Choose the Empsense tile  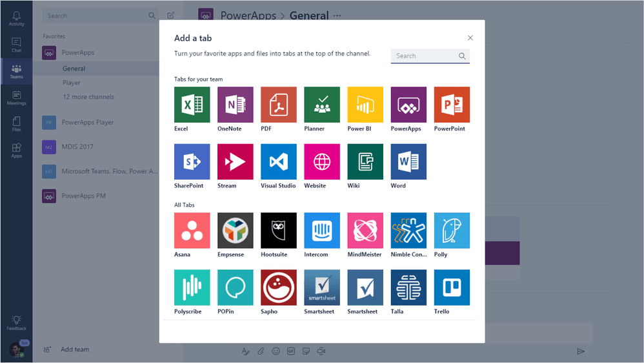pyautogui.click(x=236, y=230)
